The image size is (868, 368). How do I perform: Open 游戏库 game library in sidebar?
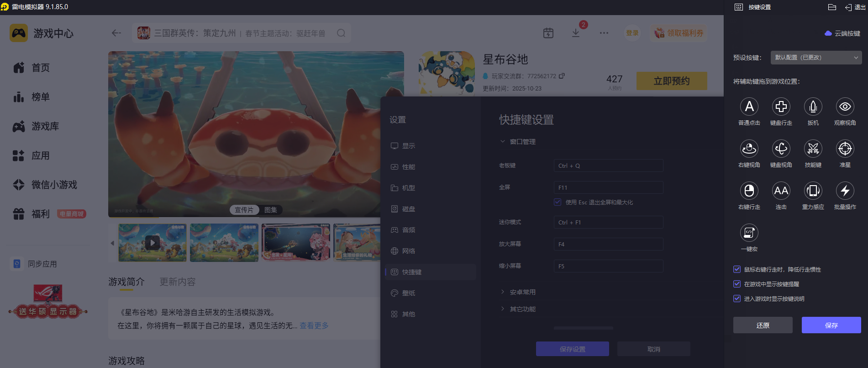(36, 126)
